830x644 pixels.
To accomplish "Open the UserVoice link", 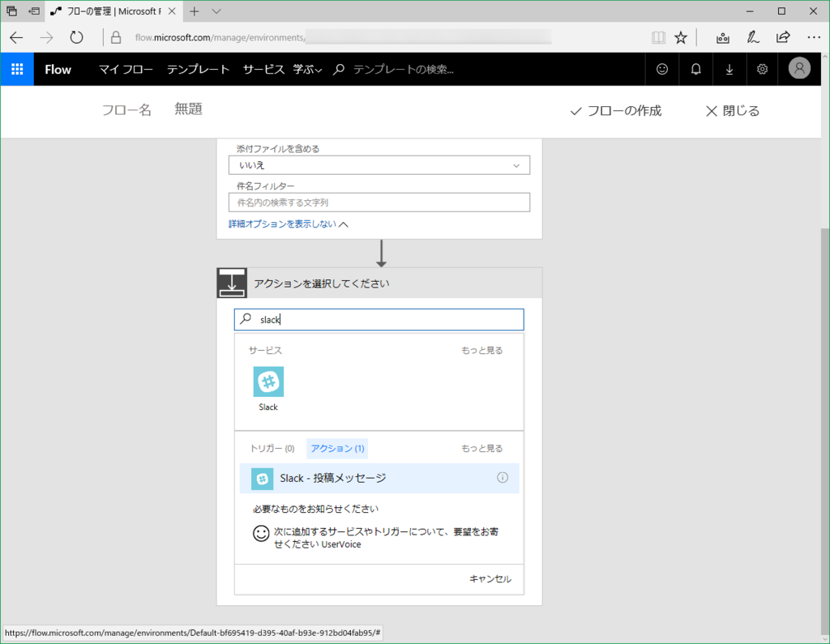I will (x=341, y=544).
